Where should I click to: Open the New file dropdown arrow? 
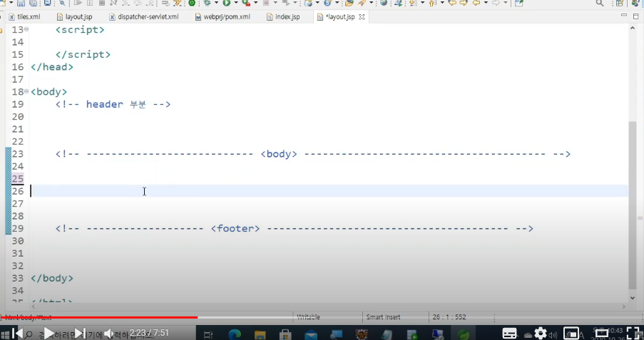point(11,4)
